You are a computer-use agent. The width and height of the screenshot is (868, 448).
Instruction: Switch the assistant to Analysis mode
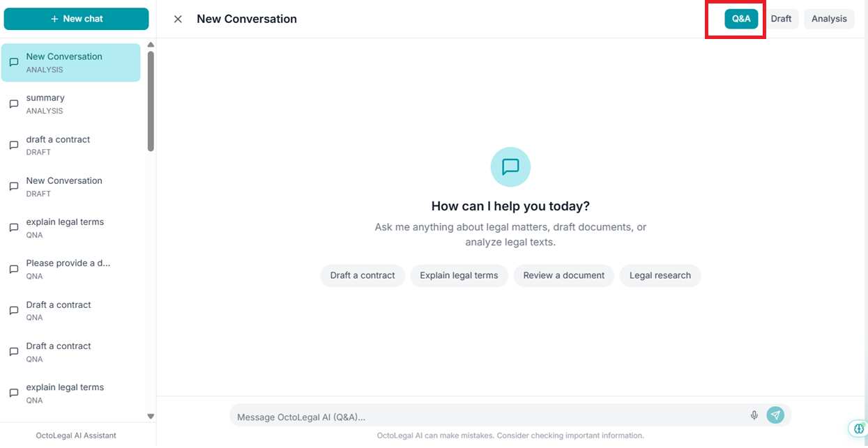point(829,19)
